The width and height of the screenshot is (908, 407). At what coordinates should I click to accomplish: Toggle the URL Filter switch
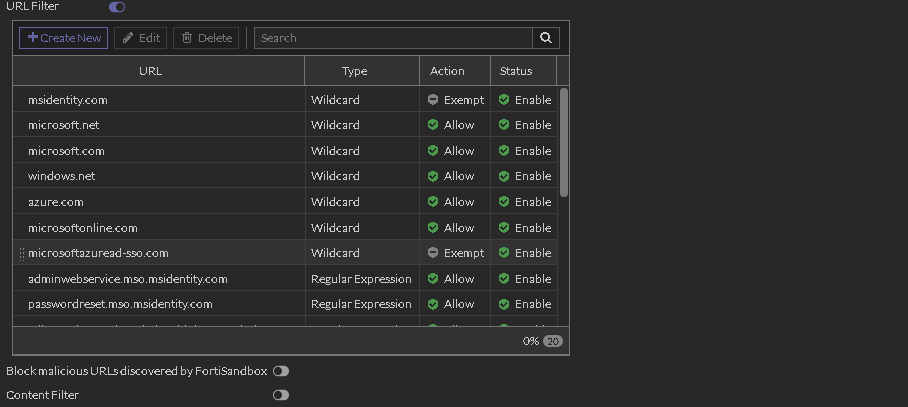(x=117, y=7)
